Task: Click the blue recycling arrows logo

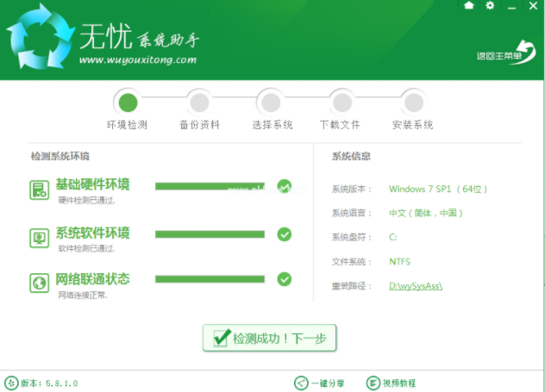Action: pyautogui.click(x=41, y=37)
